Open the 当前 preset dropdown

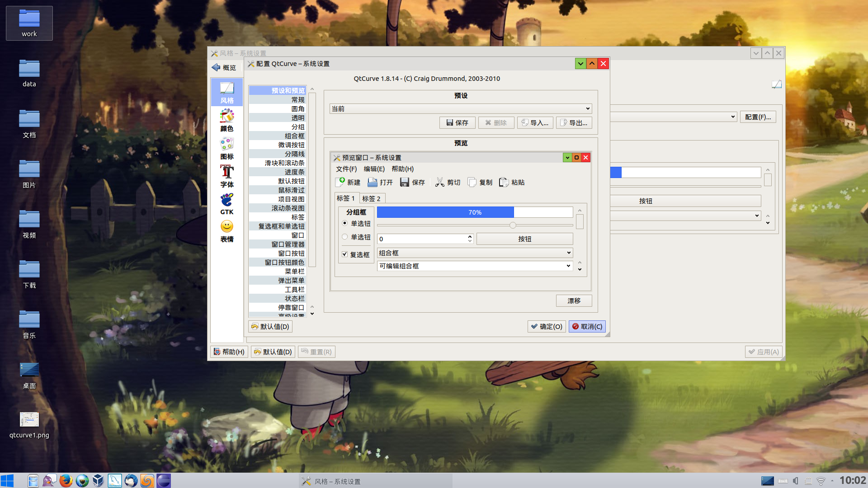coord(461,108)
